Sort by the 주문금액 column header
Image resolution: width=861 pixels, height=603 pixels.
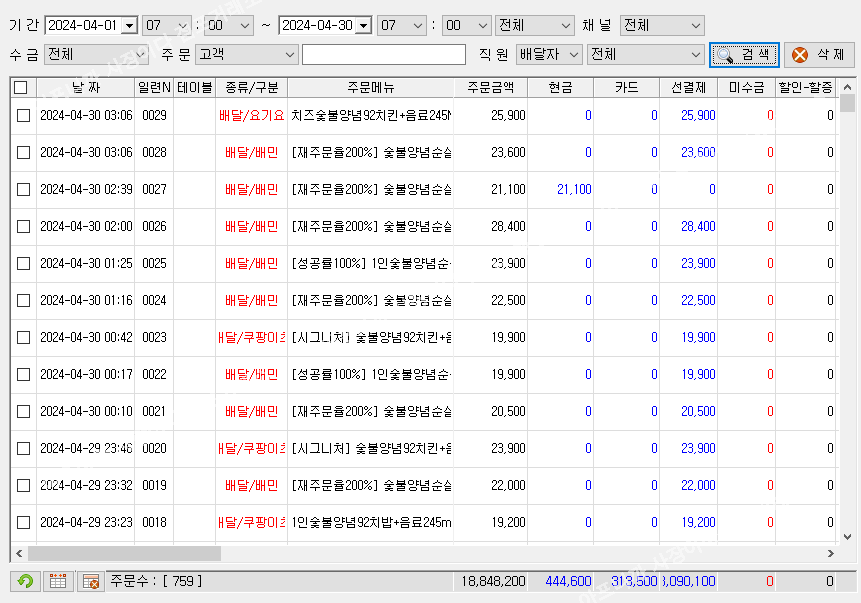[x=490, y=88]
